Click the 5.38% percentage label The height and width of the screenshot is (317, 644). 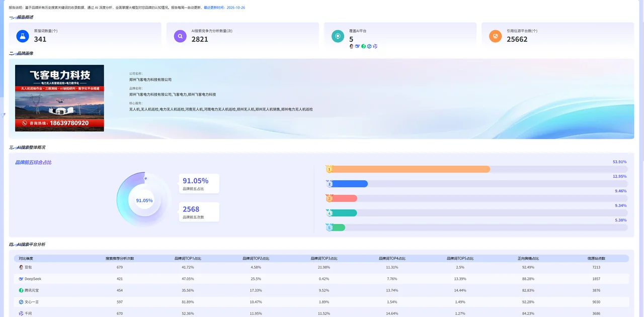pos(621,220)
